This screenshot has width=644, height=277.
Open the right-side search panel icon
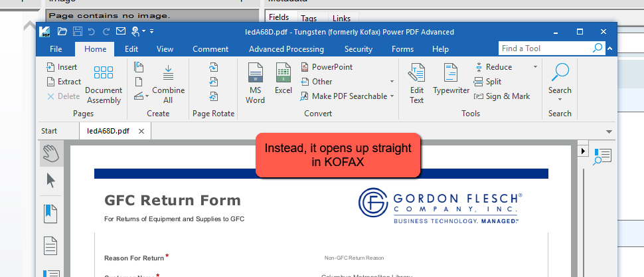[x=603, y=157]
